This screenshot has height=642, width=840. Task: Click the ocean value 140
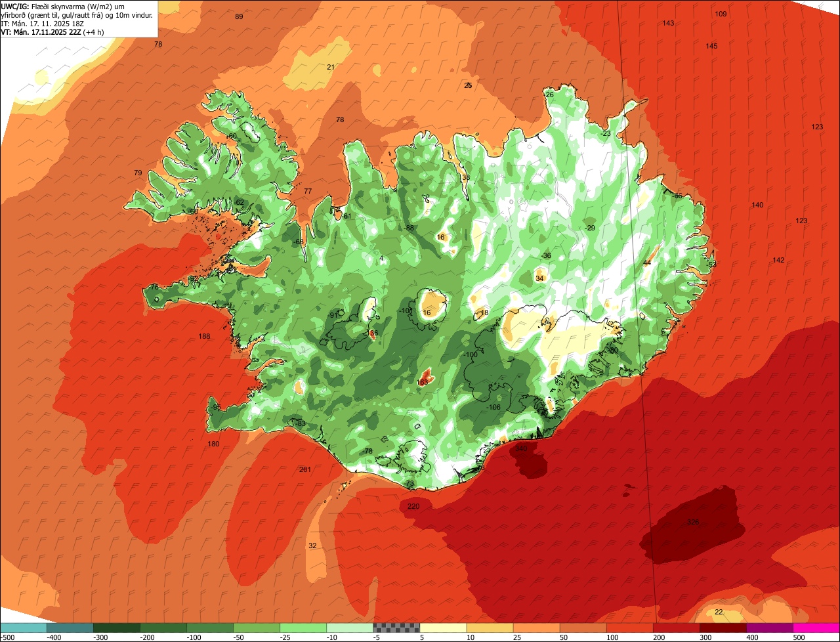tap(757, 205)
